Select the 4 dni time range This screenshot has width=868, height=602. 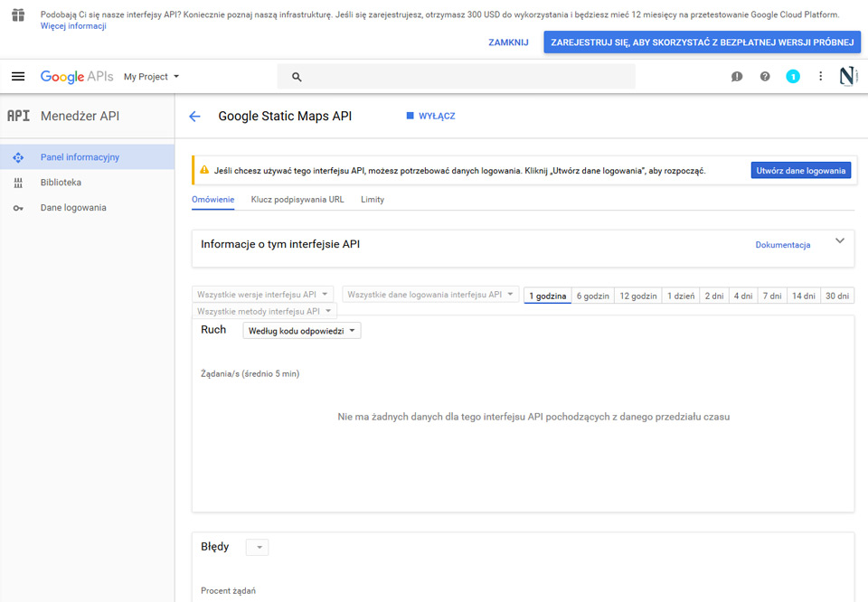point(743,296)
